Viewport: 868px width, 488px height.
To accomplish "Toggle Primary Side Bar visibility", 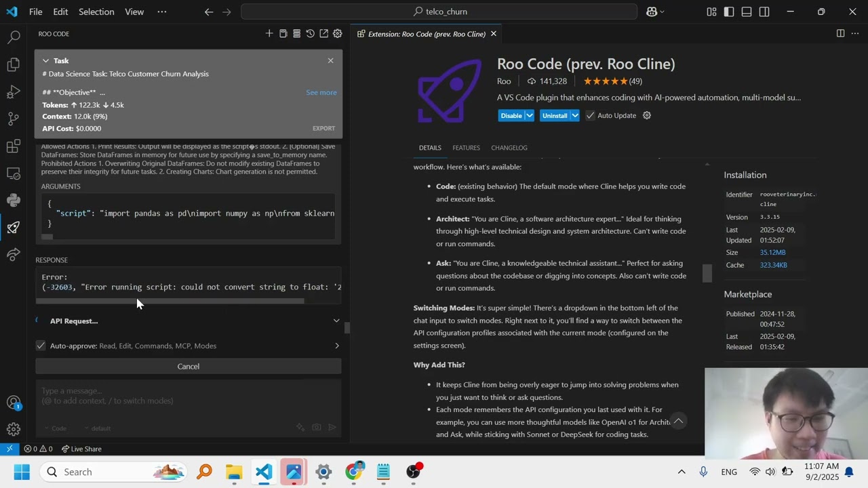I will tap(729, 12).
